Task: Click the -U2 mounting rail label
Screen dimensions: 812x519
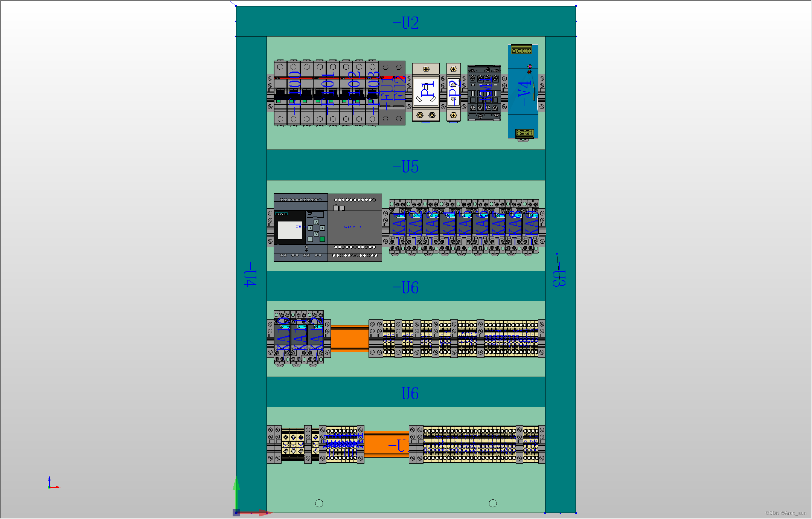Action: point(405,23)
